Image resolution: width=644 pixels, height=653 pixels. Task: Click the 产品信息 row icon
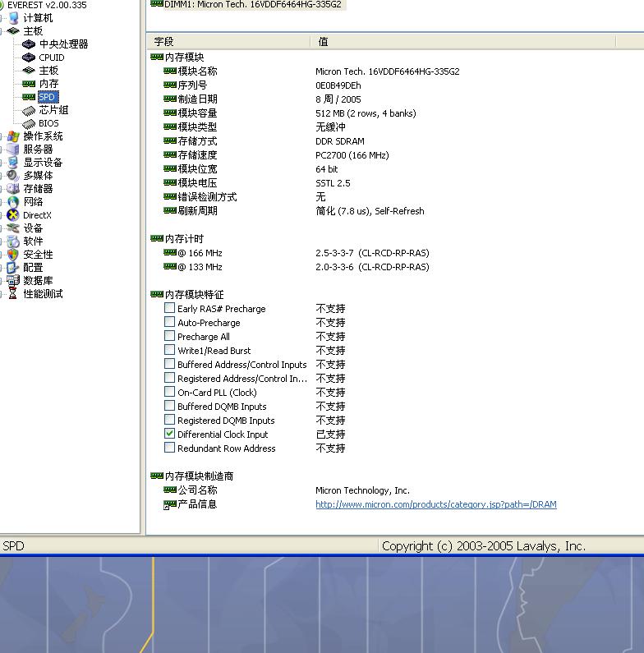pos(170,505)
